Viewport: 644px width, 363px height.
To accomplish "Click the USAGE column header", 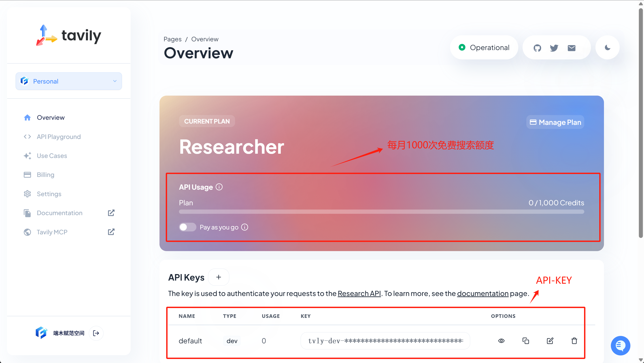I will [x=271, y=316].
